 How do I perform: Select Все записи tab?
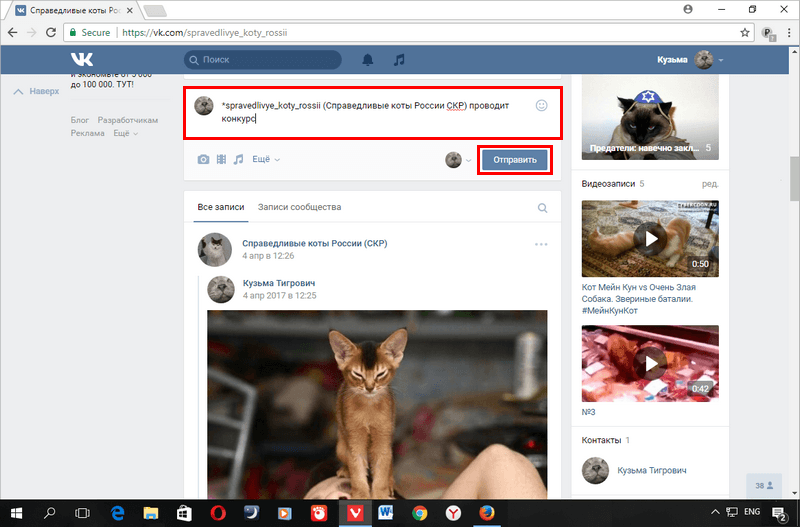221,207
